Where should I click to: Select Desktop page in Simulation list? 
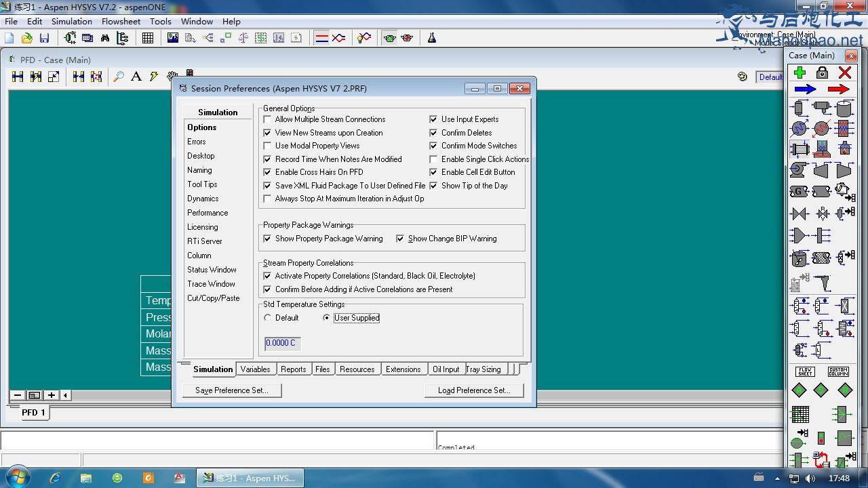(201, 156)
